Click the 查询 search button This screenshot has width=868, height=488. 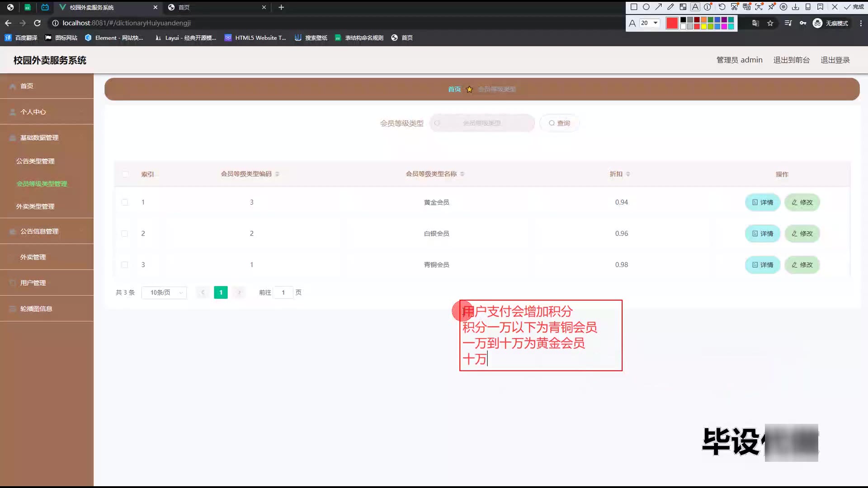click(x=559, y=123)
